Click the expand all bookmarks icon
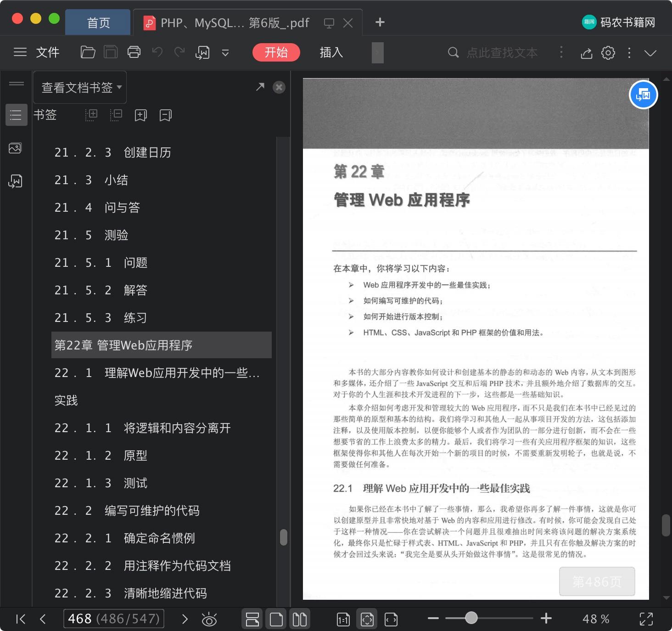Screen dimensions: 672x631 (91, 115)
